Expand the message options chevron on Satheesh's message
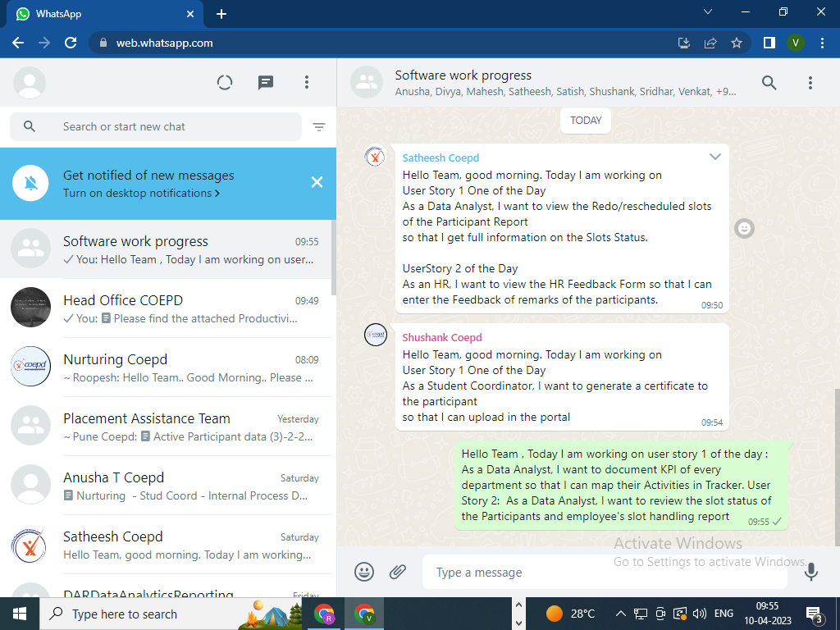The width and height of the screenshot is (840, 630). 715,157
